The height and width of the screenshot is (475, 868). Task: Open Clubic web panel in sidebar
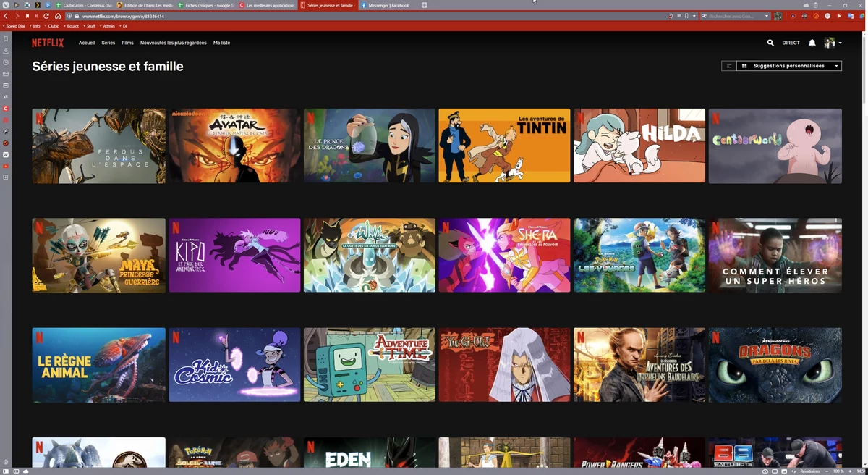pos(6,109)
